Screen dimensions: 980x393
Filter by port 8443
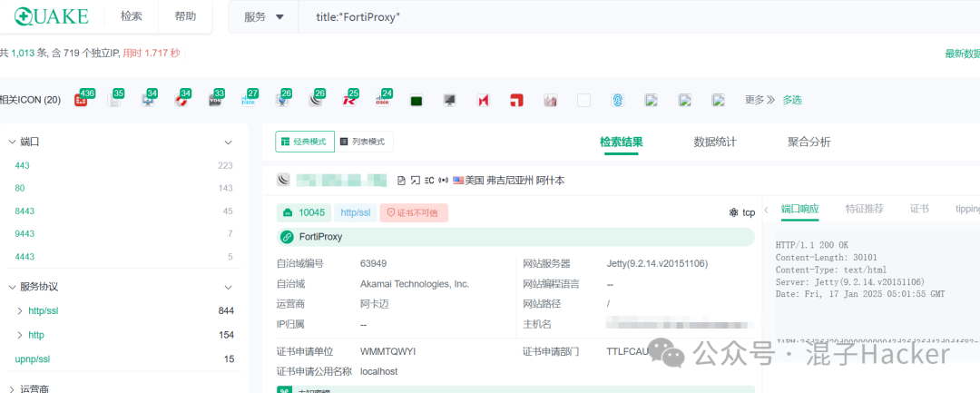(25, 211)
